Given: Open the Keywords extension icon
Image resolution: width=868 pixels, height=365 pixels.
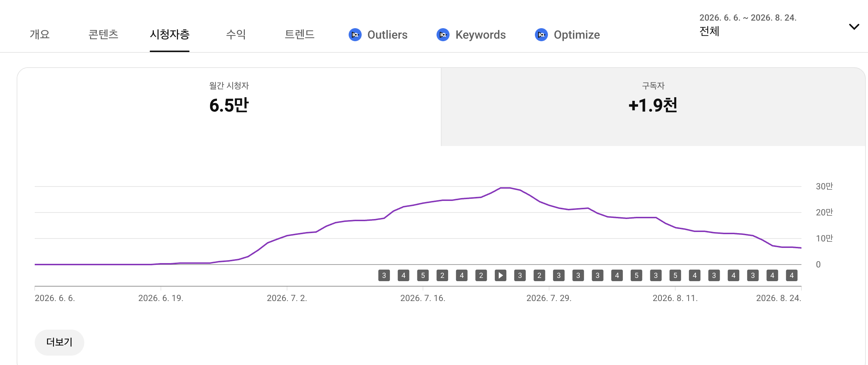Looking at the screenshot, I should 443,35.
